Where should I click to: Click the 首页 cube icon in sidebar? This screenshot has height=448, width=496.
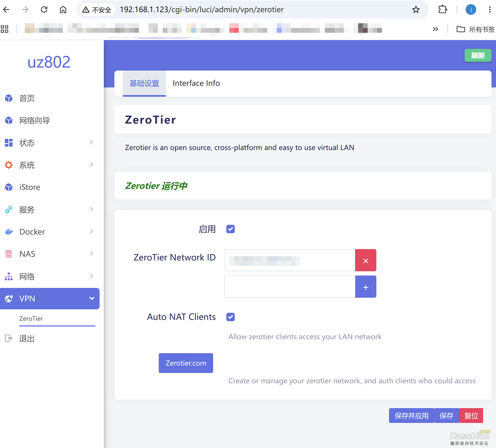[x=9, y=98]
